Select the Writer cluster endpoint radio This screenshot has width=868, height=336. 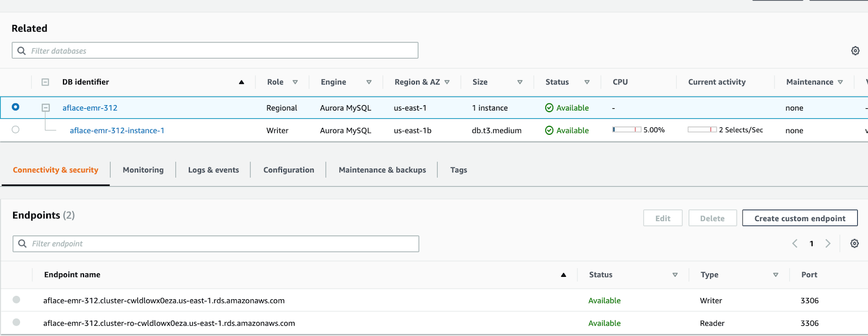click(x=16, y=299)
